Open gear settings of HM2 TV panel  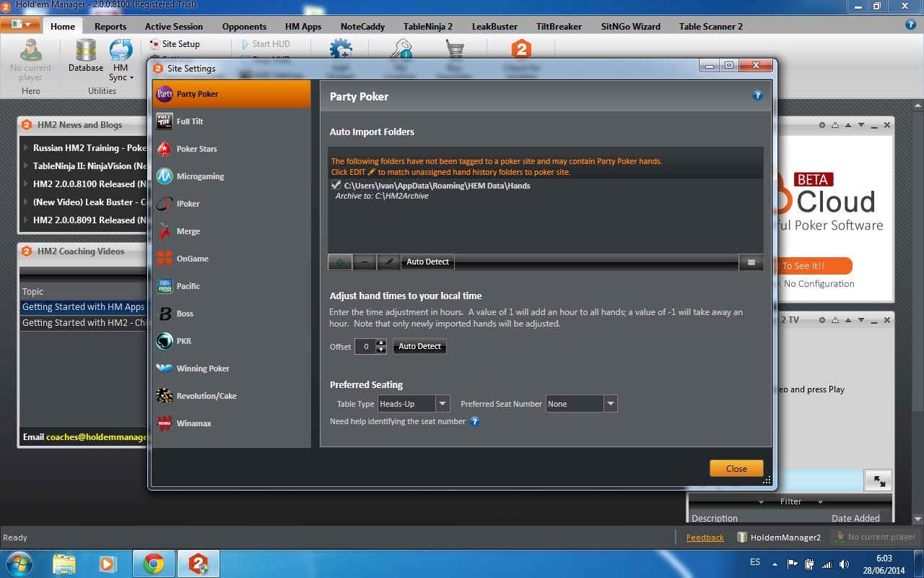pyautogui.click(x=822, y=320)
